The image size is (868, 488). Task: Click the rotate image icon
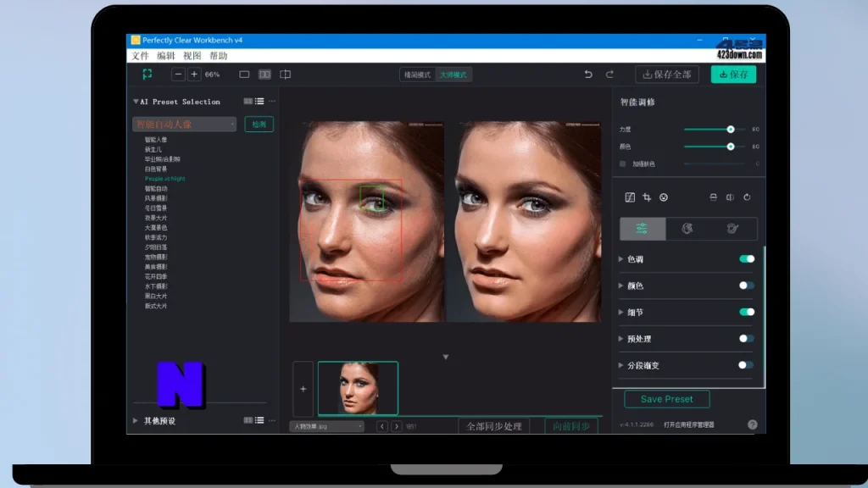pos(747,197)
